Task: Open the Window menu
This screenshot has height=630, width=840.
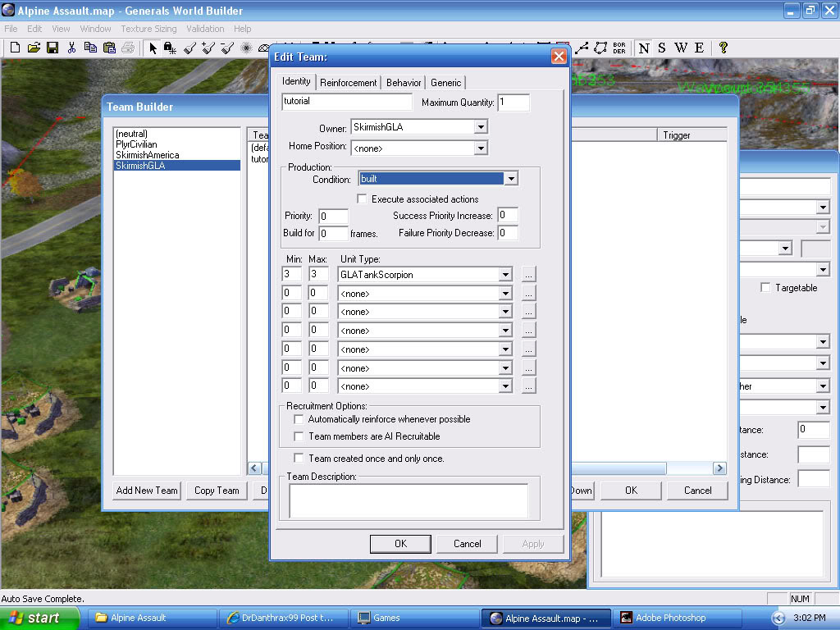Action: tap(95, 29)
